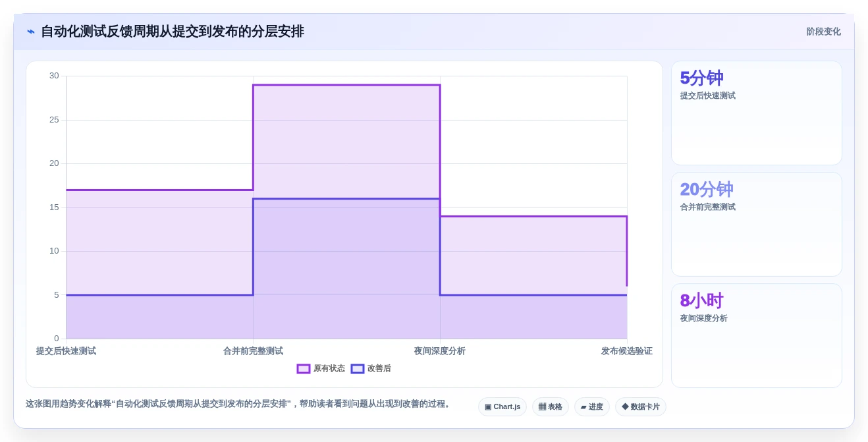
Task: Open the 5分钟 提交后快速测试 card
Action: click(x=757, y=113)
